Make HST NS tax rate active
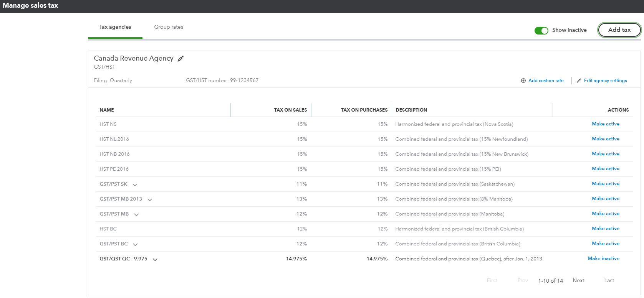This screenshot has height=298, width=644. [x=606, y=124]
